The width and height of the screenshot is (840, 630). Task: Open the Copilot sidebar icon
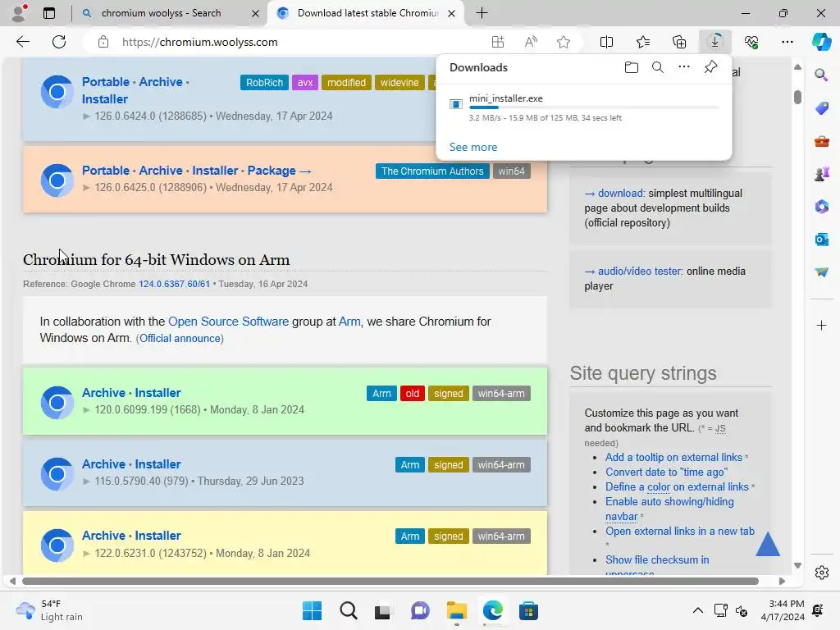821,42
